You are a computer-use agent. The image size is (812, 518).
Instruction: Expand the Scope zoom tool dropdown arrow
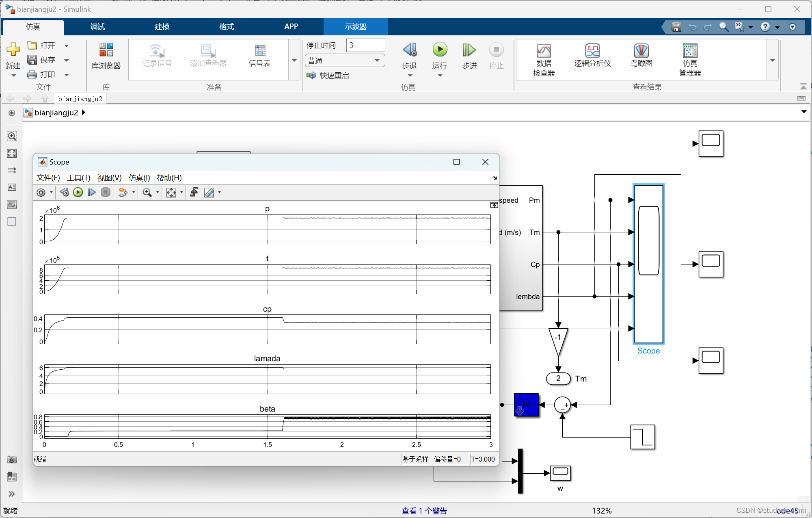point(158,193)
